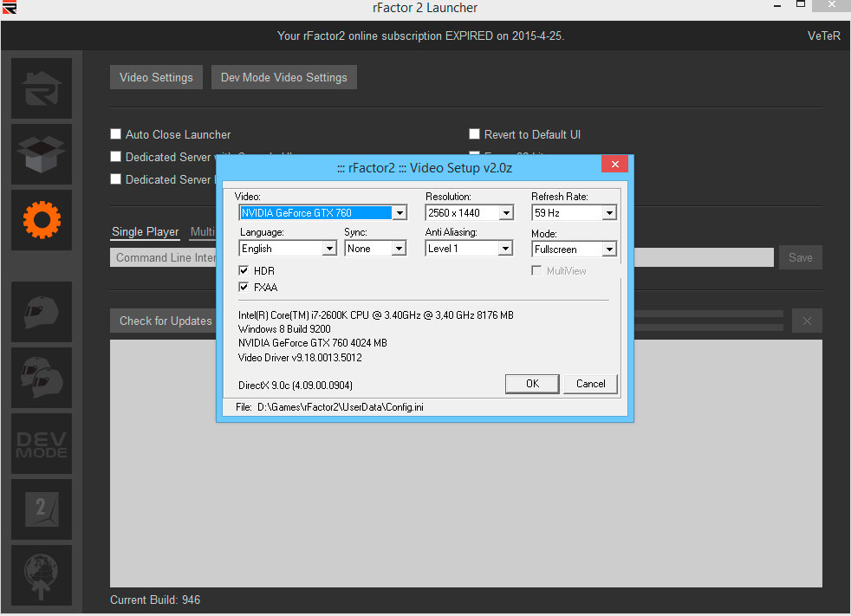This screenshot has width=851, height=616.
Task: Uncheck the FXAA option
Action: (244, 287)
